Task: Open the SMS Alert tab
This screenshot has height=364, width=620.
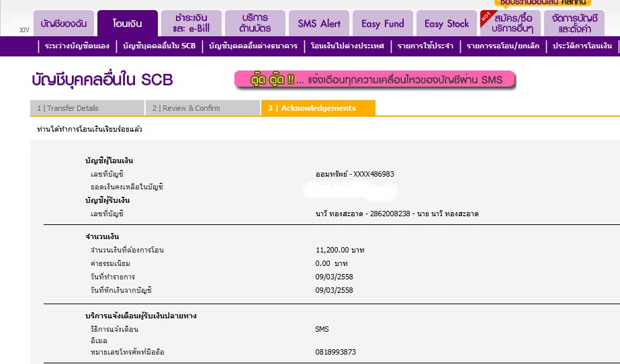Action: point(319,24)
